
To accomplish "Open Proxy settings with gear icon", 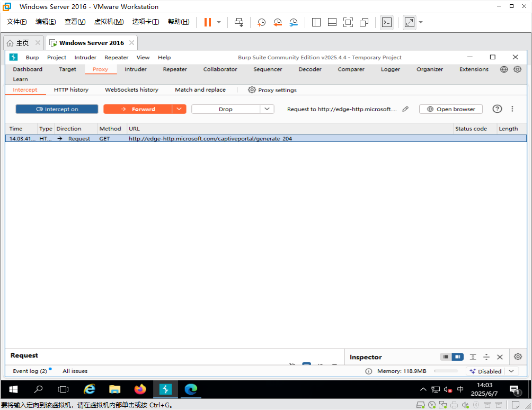I will point(272,90).
